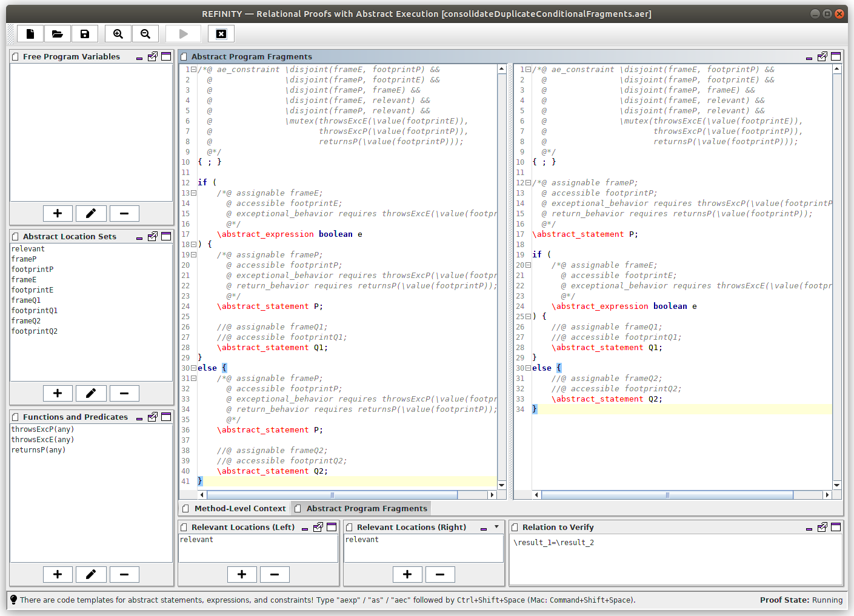Image resolution: width=854 pixels, height=616 pixels.
Task: Remove the selected abstract location set
Action: tap(124, 393)
